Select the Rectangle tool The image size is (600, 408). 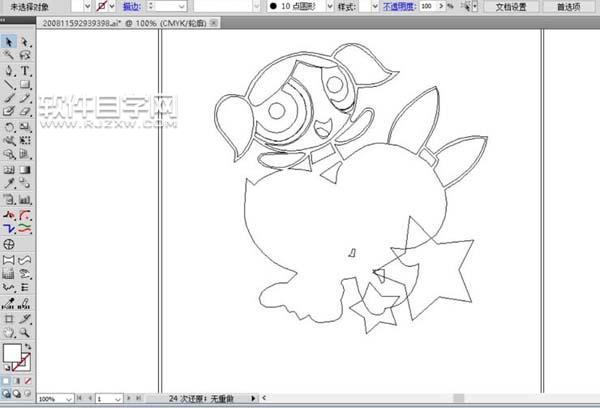[x=25, y=85]
